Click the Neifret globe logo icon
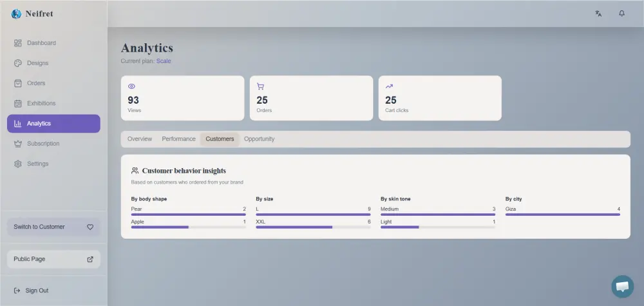644x306 pixels. tap(16, 14)
